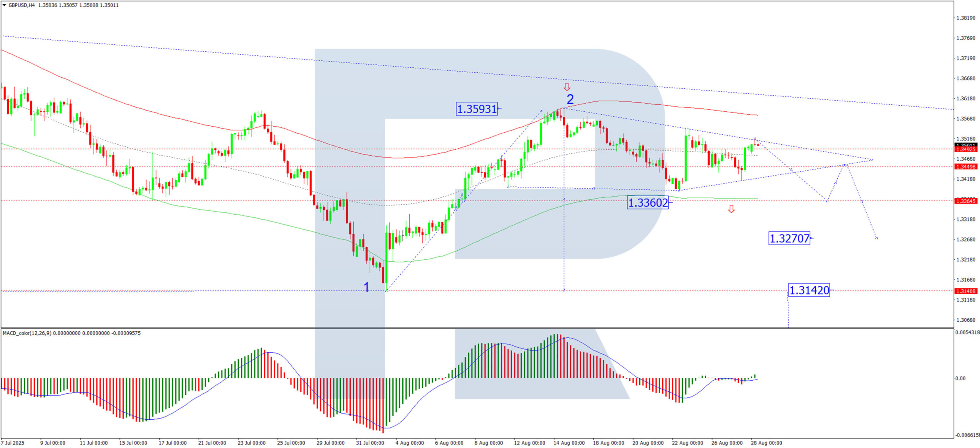Click the 1.38190 value on the price scale

click(965, 18)
